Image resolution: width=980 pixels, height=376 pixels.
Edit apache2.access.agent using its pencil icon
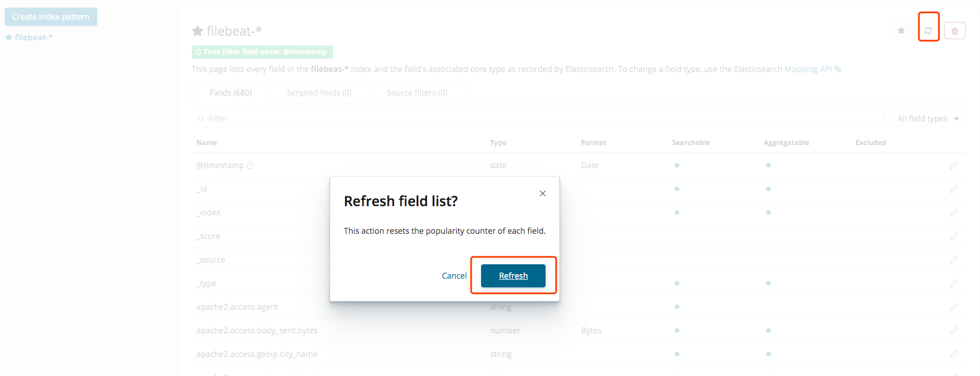953,307
